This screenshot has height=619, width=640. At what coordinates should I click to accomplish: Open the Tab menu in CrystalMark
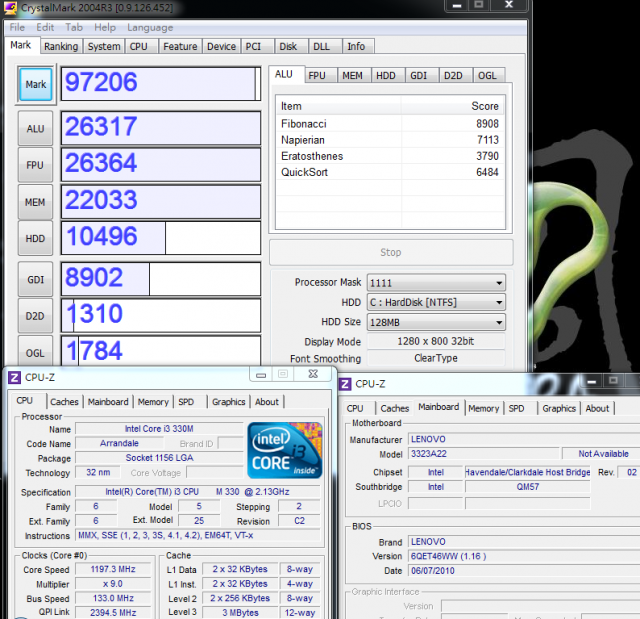click(74, 27)
